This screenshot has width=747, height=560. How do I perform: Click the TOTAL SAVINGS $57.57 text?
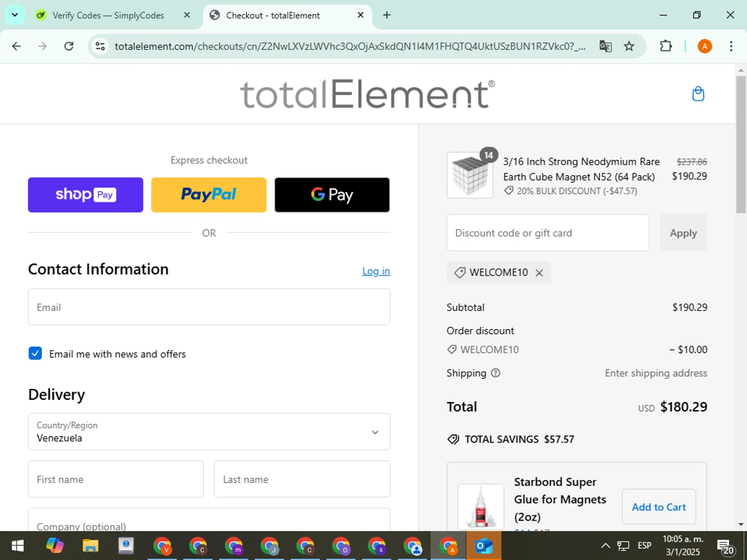pyautogui.click(x=519, y=439)
